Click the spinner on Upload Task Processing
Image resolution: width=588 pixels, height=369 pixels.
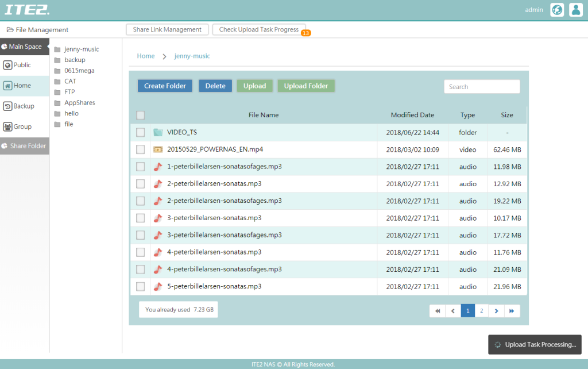pos(496,344)
